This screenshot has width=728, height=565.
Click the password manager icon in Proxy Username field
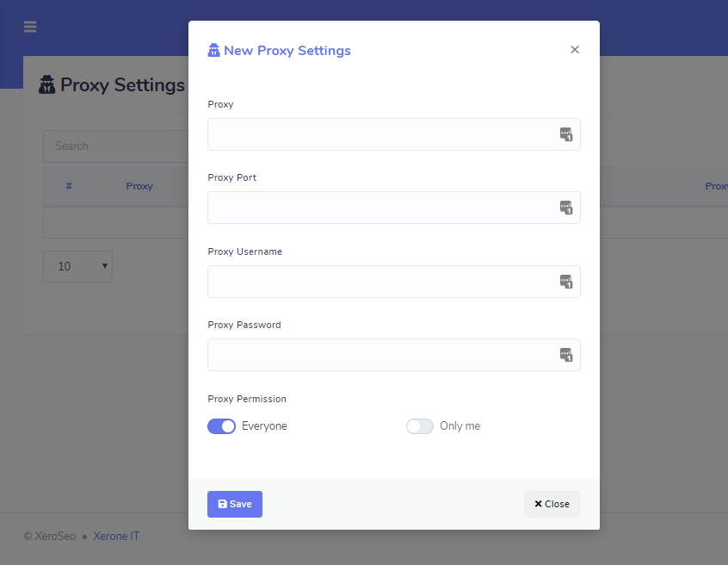565,282
